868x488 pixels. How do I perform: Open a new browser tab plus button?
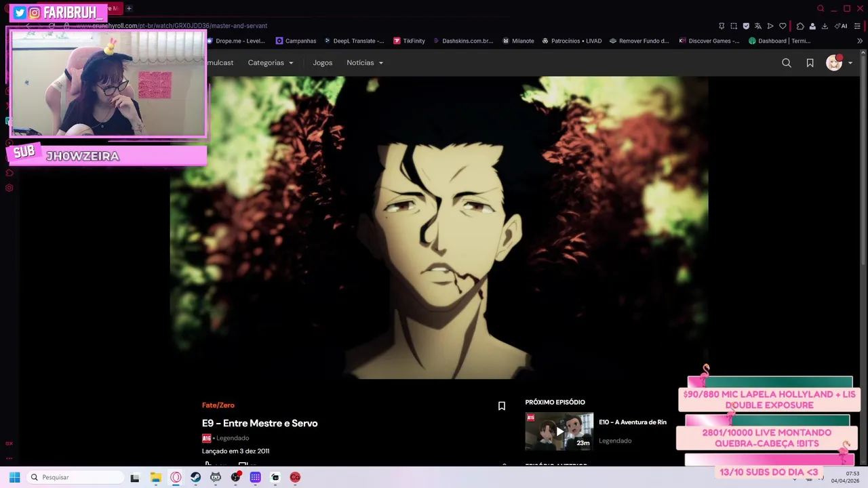click(x=129, y=8)
